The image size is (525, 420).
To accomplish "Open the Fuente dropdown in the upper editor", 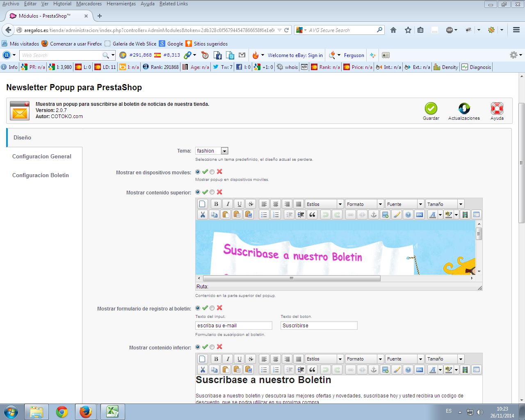I will point(404,204).
